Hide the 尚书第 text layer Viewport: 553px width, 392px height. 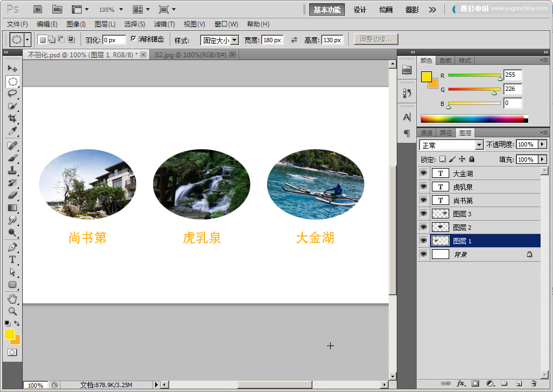[x=424, y=200]
